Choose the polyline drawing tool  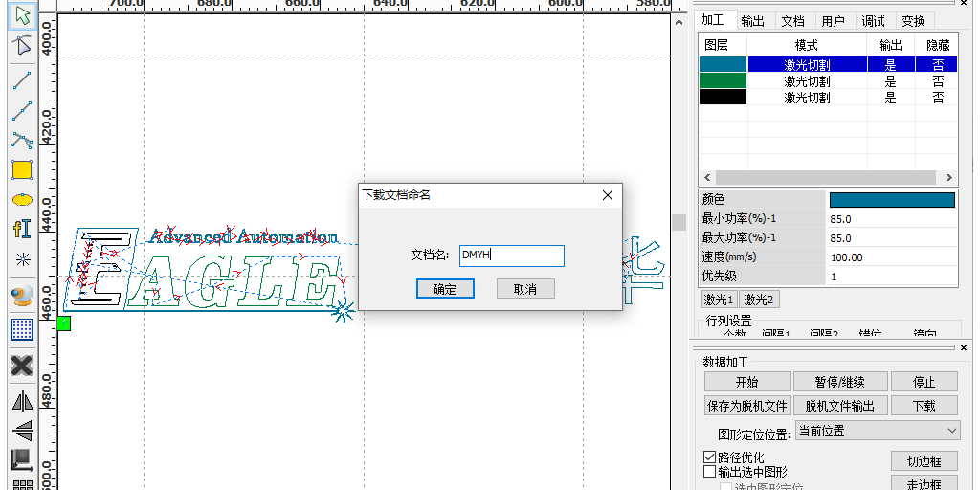(23, 111)
